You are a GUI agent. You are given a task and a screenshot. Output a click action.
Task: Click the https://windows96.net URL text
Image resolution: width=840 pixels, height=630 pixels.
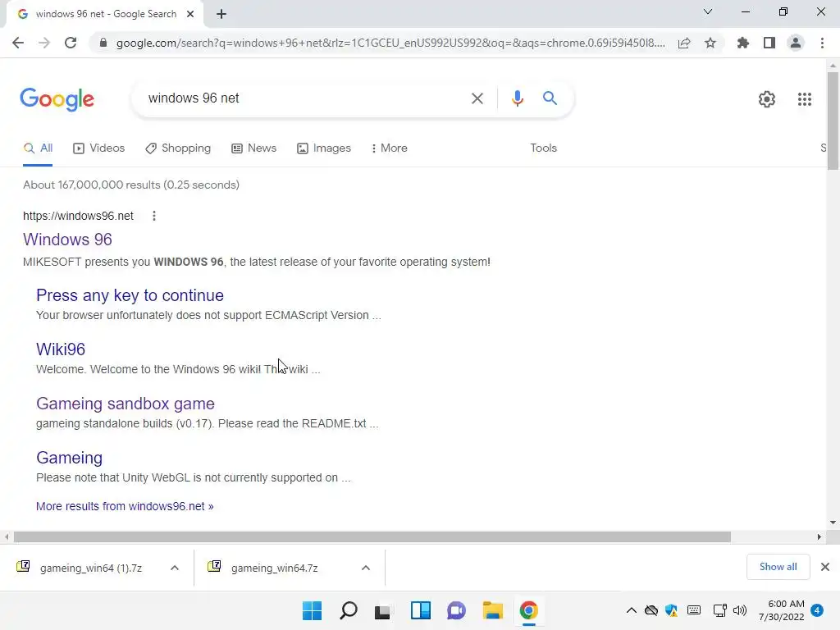pyautogui.click(x=78, y=216)
